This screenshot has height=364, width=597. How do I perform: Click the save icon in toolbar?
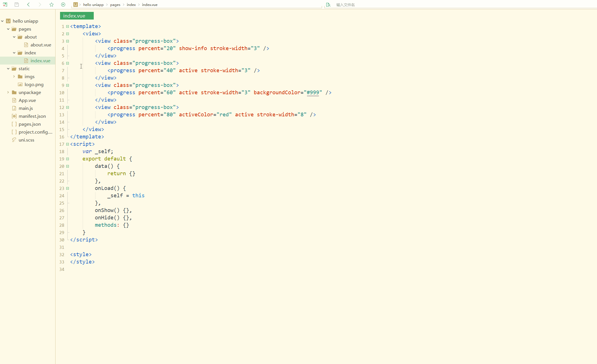17,5
